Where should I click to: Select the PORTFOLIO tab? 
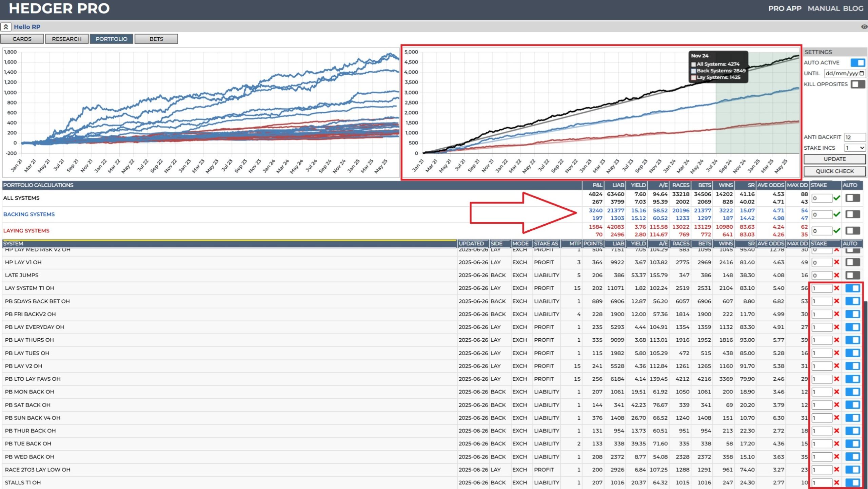[112, 39]
